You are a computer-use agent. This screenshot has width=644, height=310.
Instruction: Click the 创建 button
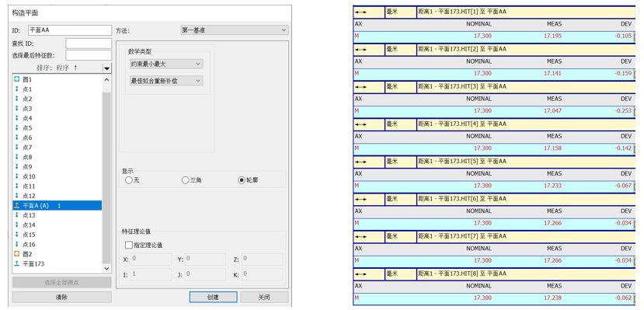tap(213, 298)
